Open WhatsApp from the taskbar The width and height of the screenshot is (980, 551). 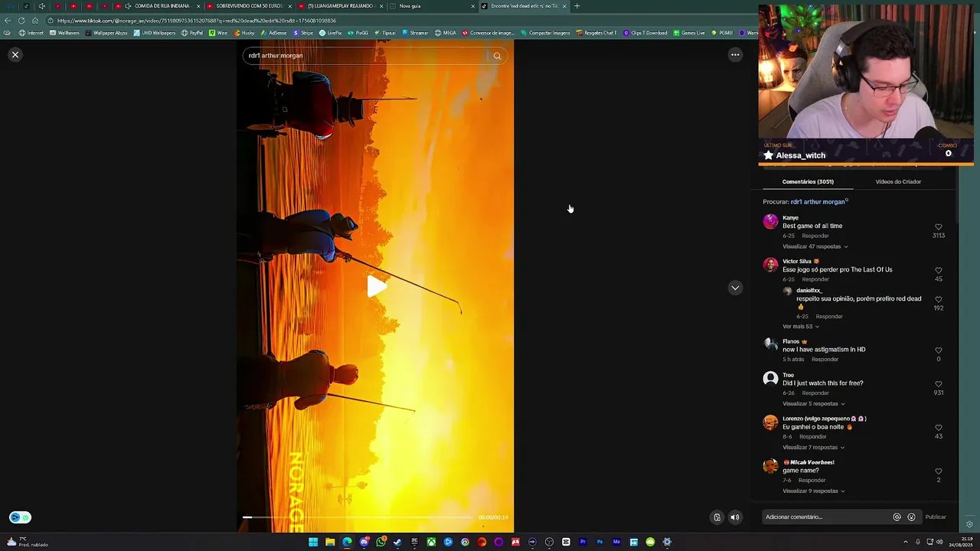coord(381,542)
